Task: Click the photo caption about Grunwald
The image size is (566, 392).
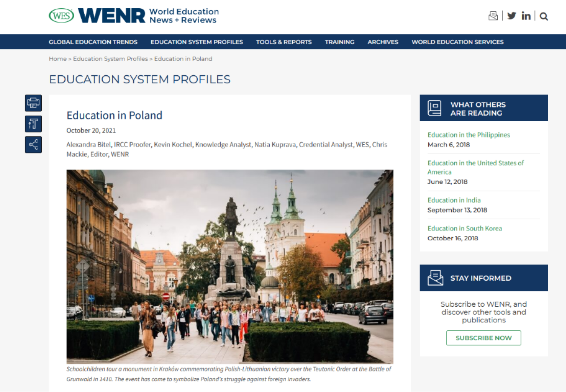Action: point(229,374)
